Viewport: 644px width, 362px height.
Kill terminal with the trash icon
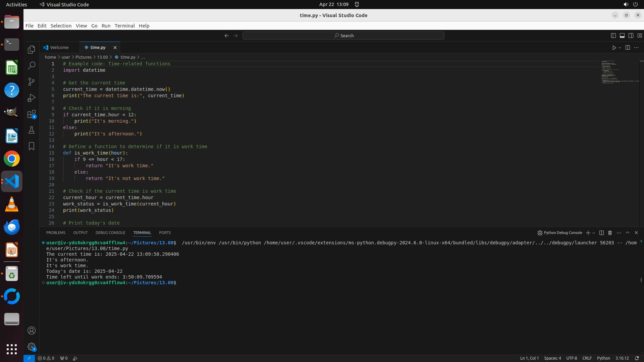coord(610,233)
